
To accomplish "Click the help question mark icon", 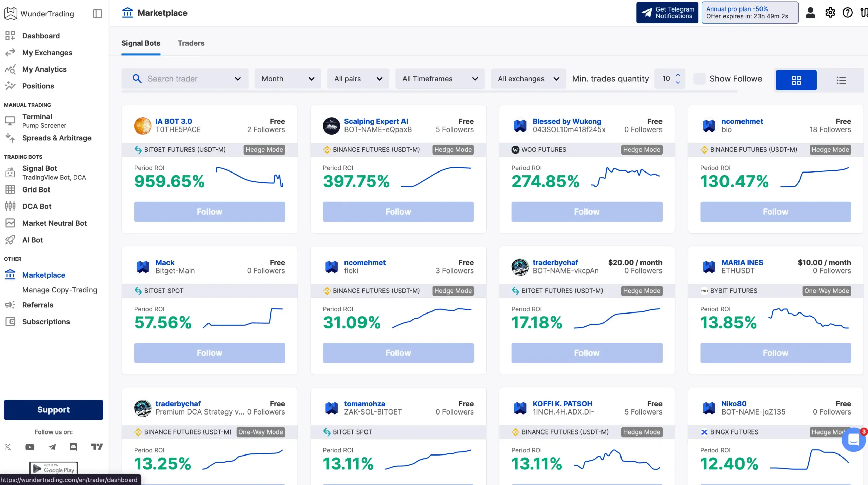I will pos(847,13).
